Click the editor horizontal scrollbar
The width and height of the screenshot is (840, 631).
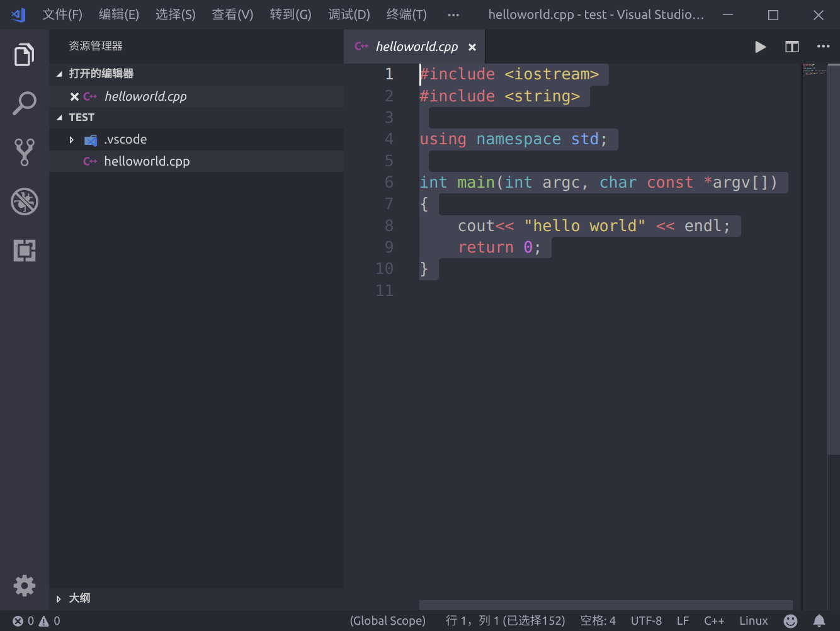[606, 605]
